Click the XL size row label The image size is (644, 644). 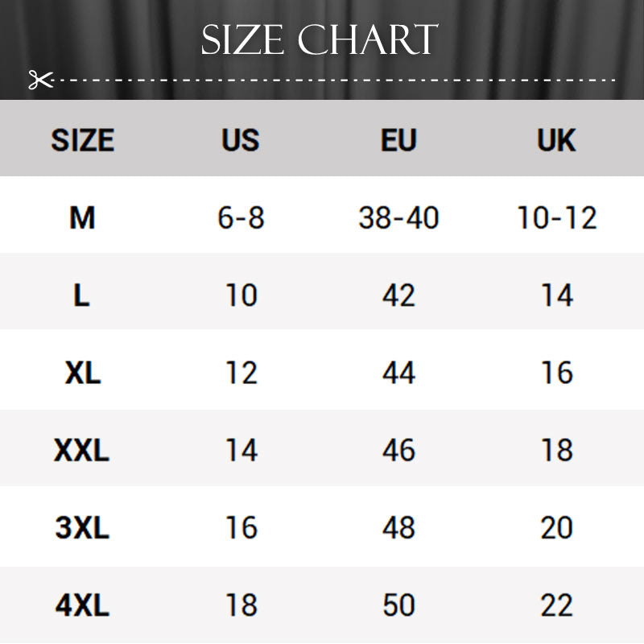[82, 372]
